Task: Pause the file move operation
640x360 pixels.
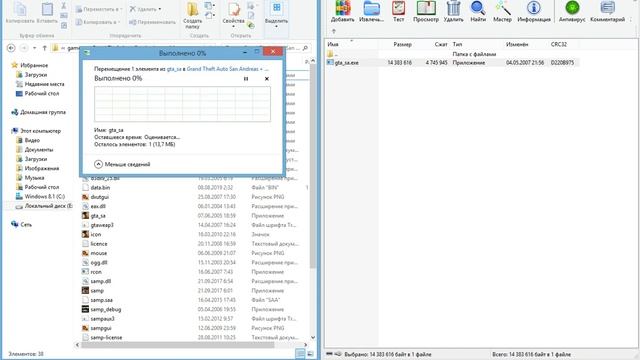Action: pyautogui.click(x=246, y=79)
